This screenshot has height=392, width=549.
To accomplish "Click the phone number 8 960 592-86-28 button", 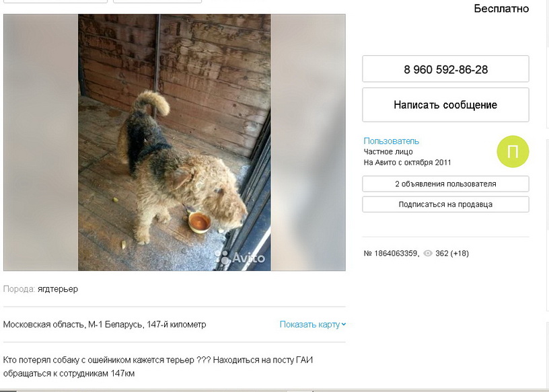I will pos(445,69).
